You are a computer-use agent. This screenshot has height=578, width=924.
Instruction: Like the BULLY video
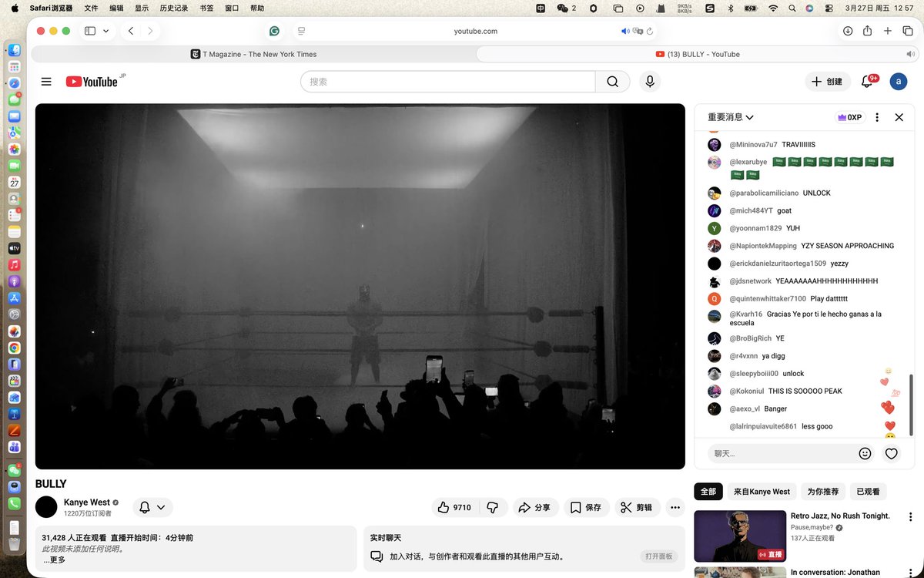pos(454,507)
